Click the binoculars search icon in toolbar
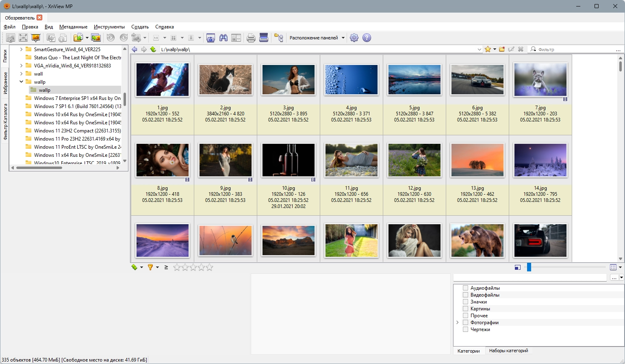This screenshot has width=625, height=364. [x=223, y=38]
